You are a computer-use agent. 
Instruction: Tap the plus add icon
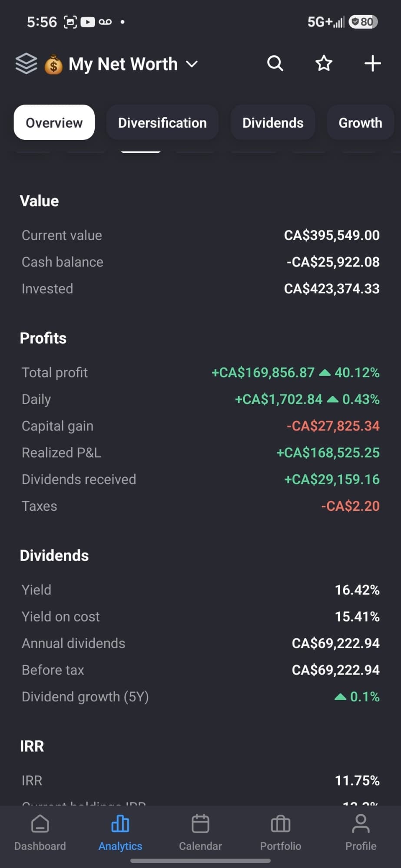pos(372,63)
